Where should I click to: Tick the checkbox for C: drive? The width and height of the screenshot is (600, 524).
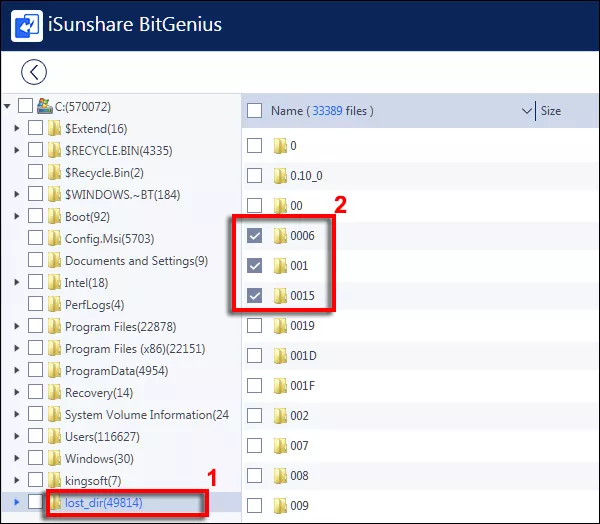[x=25, y=106]
